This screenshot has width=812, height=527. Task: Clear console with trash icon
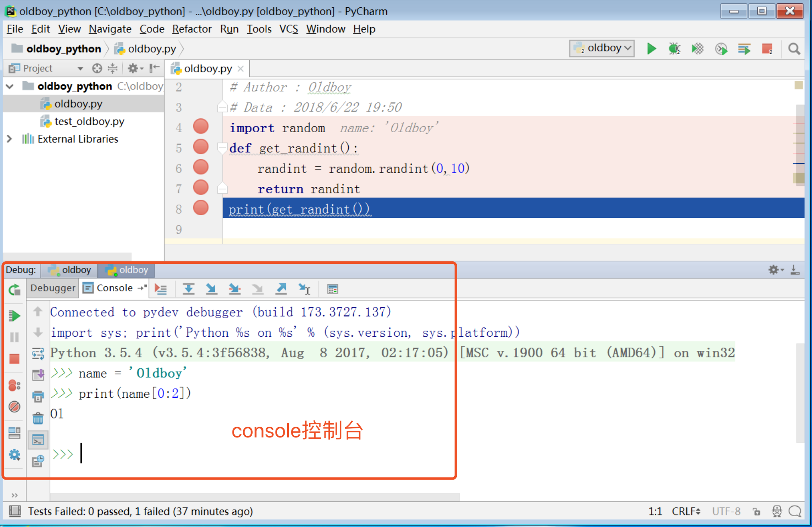[38, 418]
